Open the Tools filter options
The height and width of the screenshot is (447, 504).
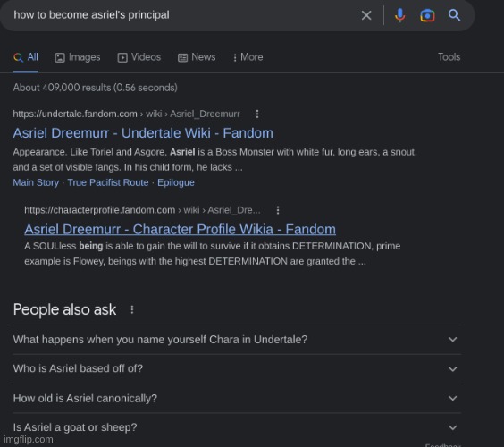pos(449,57)
